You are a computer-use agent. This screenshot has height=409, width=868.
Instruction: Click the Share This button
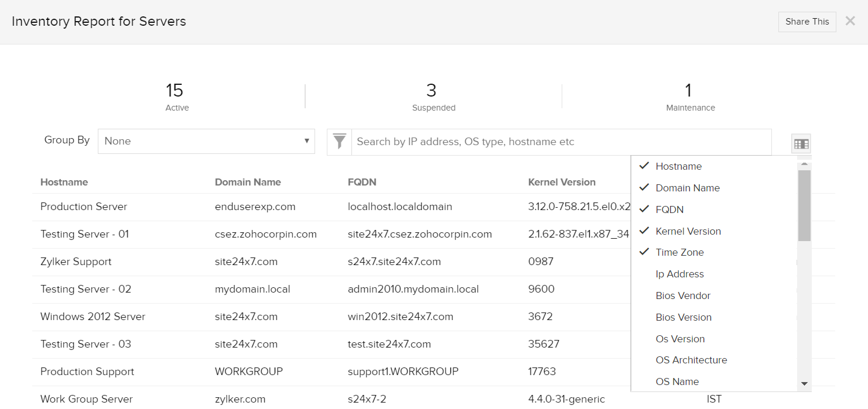click(x=807, y=21)
